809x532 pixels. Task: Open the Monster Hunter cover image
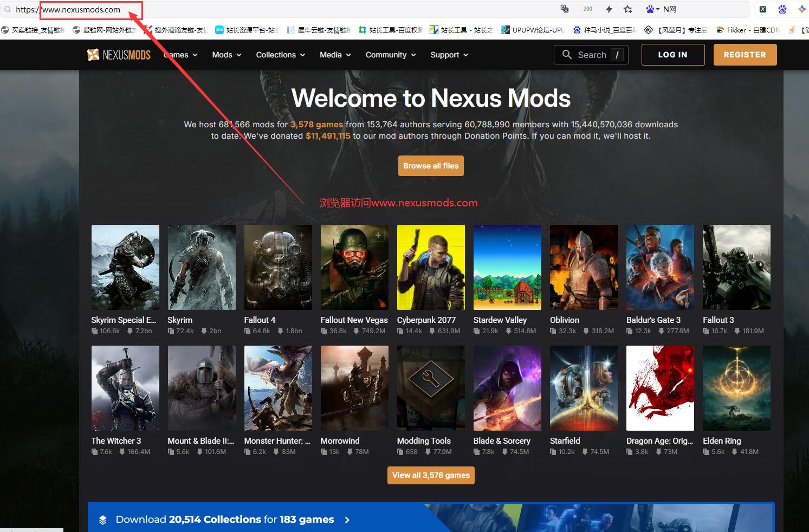coord(278,388)
